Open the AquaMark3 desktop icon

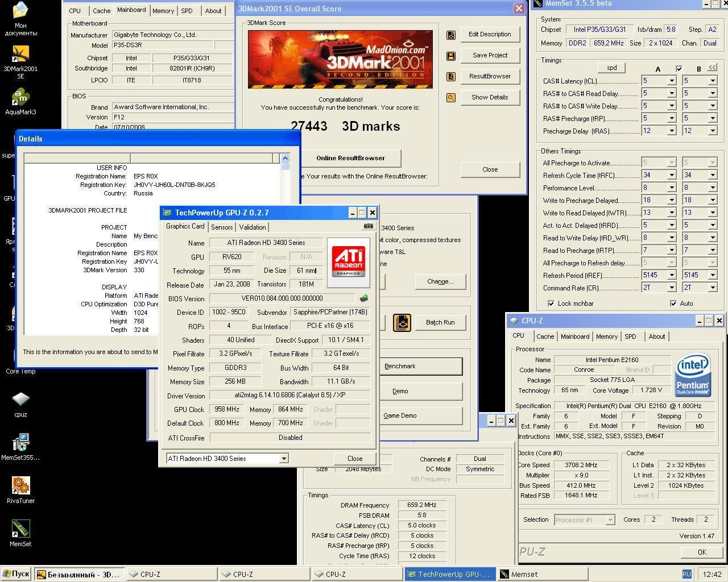[20, 102]
